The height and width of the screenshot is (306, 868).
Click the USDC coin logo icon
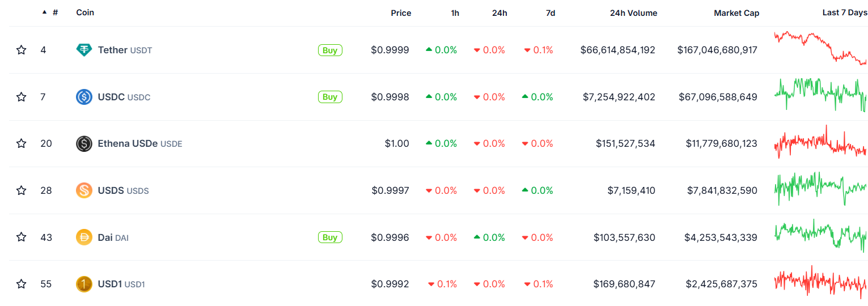(x=84, y=97)
